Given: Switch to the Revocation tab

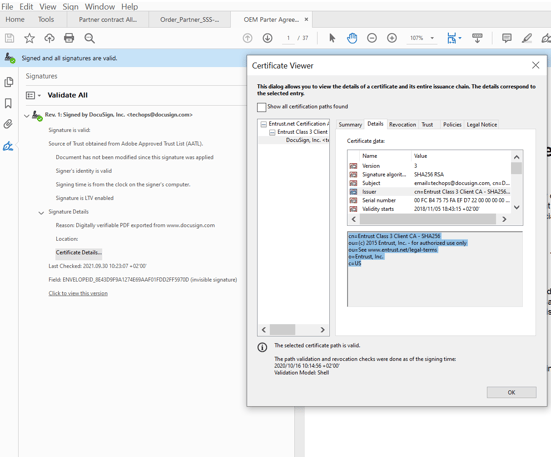Looking at the screenshot, I should [402, 124].
